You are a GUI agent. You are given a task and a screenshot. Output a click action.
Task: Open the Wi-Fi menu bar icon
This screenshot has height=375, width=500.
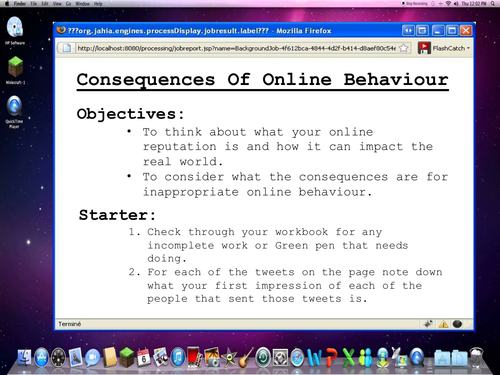pyautogui.click(x=448, y=4)
